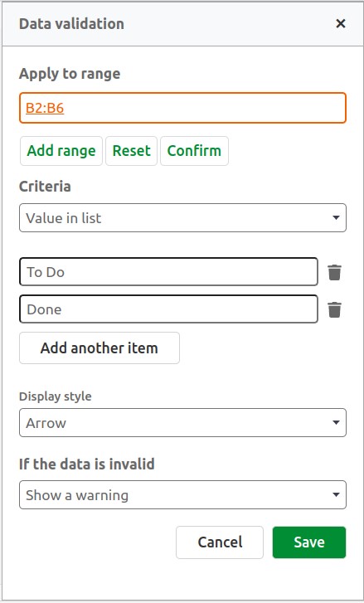Edit the 'Done' list value field
This screenshot has width=364, height=603.
[168, 309]
